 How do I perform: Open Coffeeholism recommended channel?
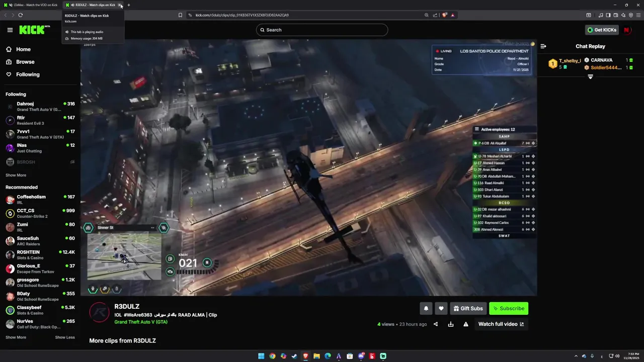pos(40,200)
